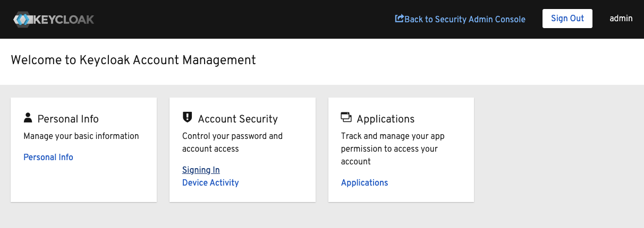This screenshot has width=644, height=228.
Task: Click the Keycloak hexagon logo icon
Action: coord(23,20)
